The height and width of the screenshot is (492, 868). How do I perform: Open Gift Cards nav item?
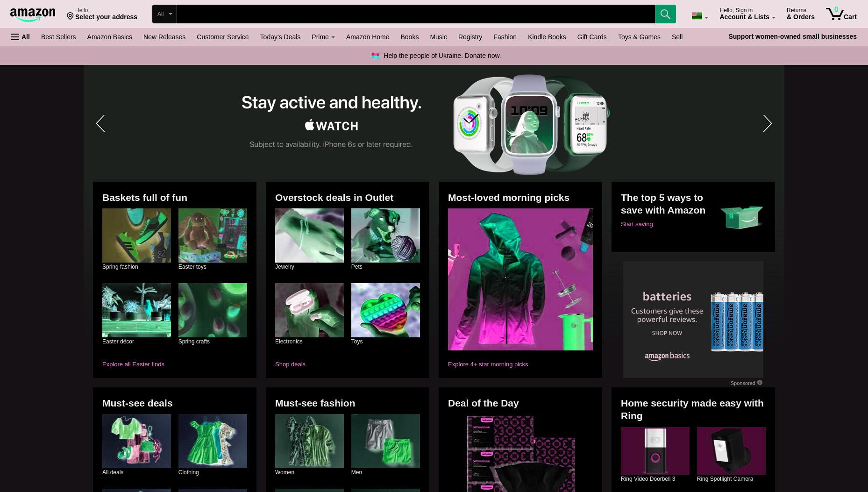pos(591,37)
